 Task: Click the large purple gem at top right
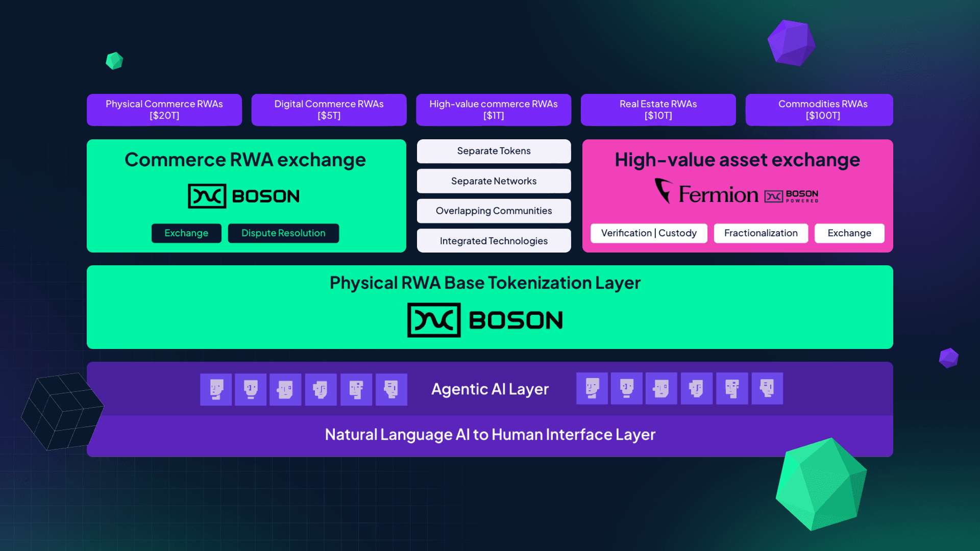pyautogui.click(x=792, y=43)
